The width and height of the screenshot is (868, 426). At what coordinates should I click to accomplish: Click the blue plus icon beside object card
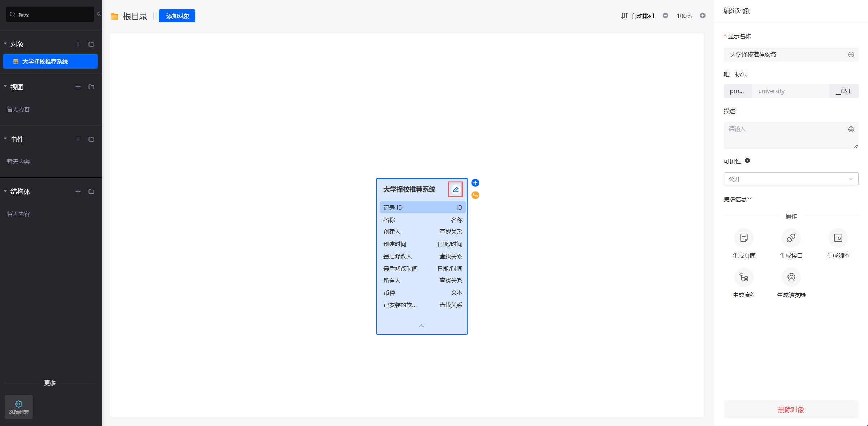click(x=475, y=183)
